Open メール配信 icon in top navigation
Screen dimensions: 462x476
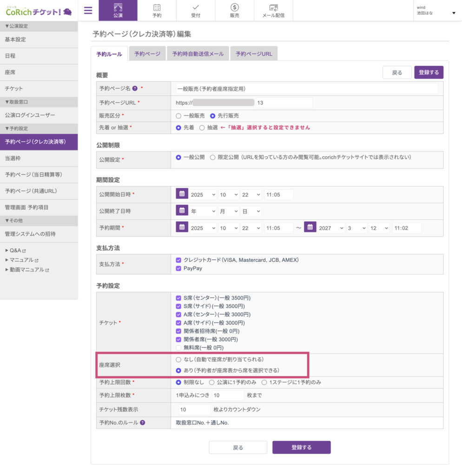pyautogui.click(x=274, y=10)
